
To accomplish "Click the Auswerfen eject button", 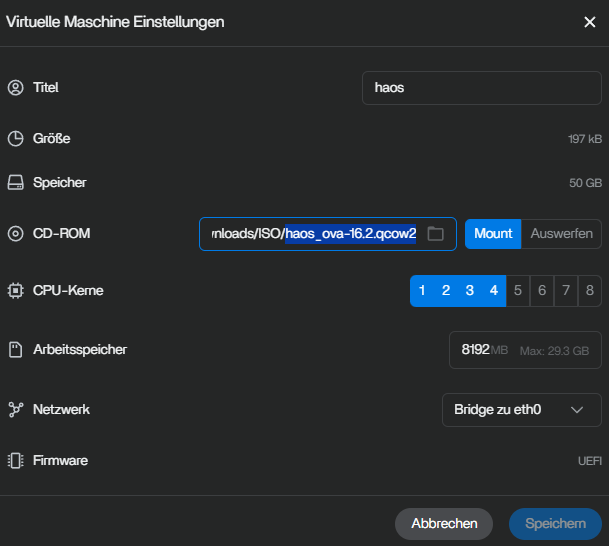I will pyautogui.click(x=561, y=234).
